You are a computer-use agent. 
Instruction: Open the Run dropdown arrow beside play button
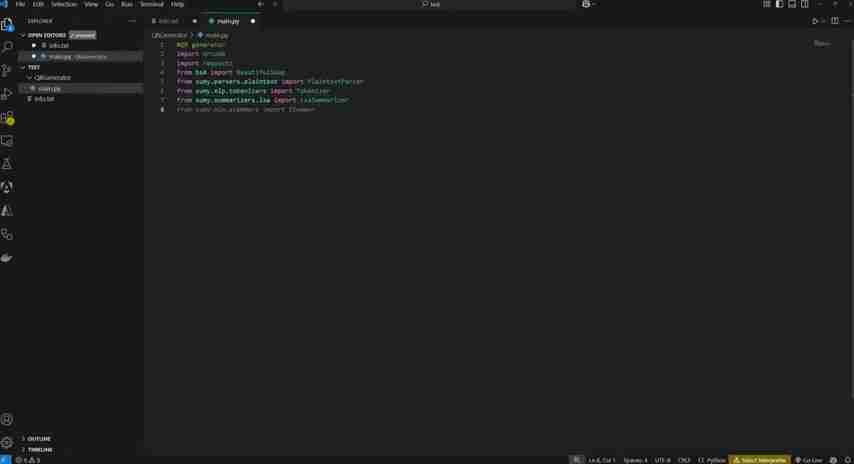coord(823,21)
